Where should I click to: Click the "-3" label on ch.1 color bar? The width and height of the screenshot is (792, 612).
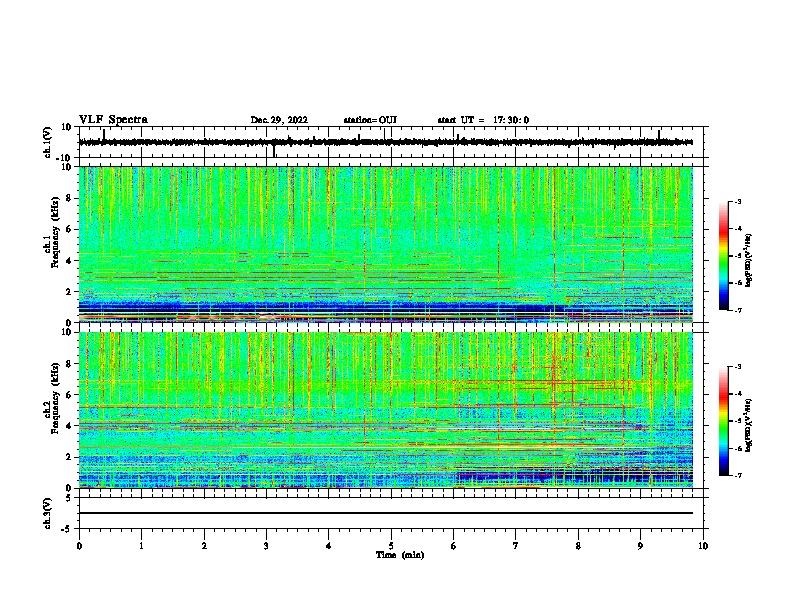[738, 202]
